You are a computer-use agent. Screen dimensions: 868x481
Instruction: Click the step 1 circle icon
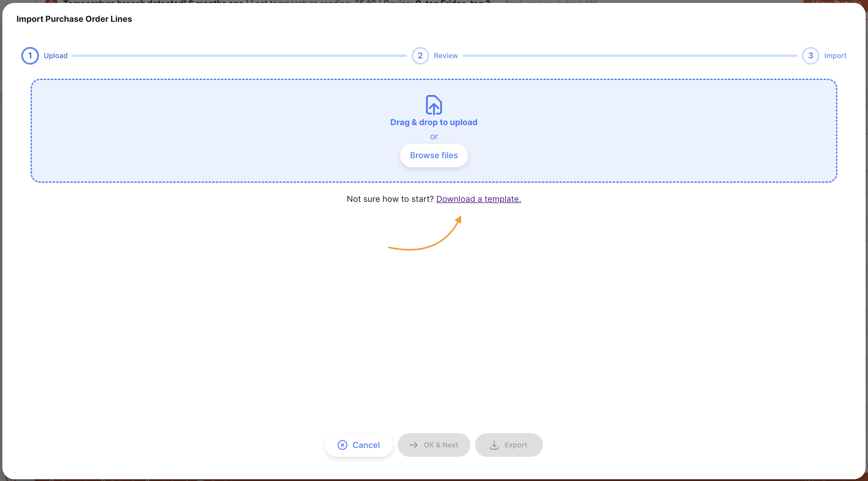tap(30, 55)
